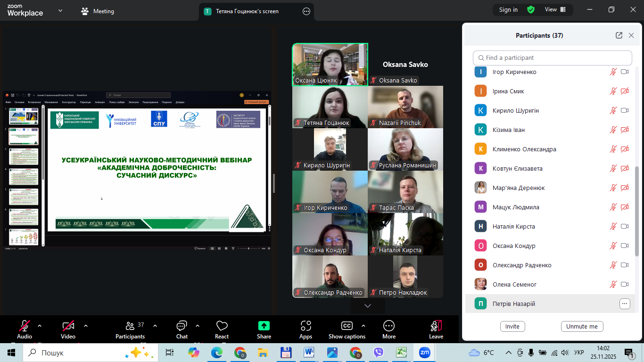Turn on camera with Video button

[68, 326]
